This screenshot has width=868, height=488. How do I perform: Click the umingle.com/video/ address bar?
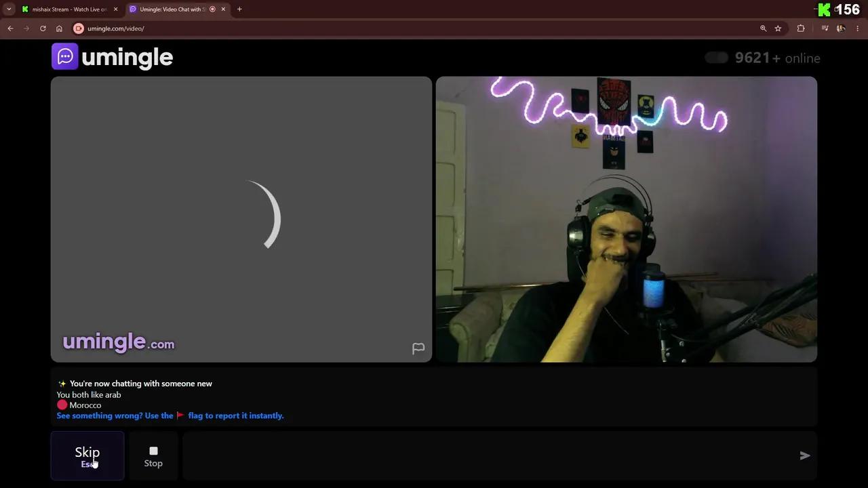(x=116, y=28)
